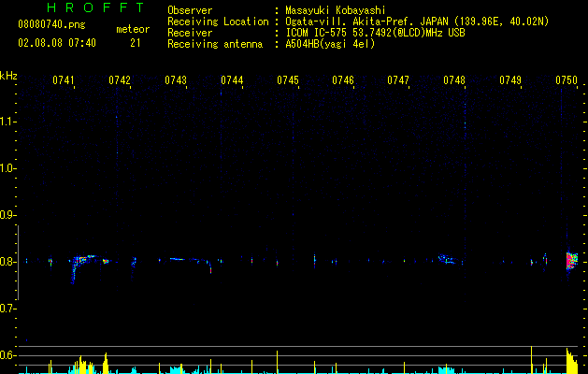The width and height of the screenshot is (588, 374).
Task: Click the 0744 time marker
Action: click(x=232, y=80)
